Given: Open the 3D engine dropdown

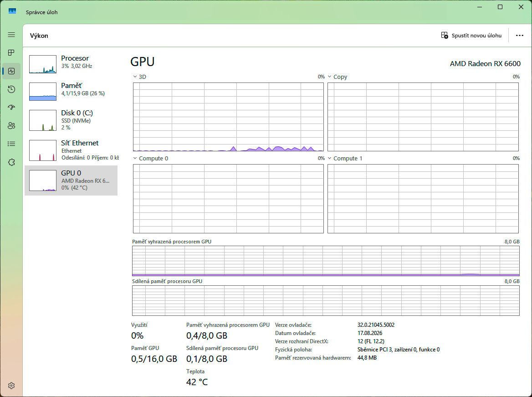Looking at the screenshot, I should 135,77.
